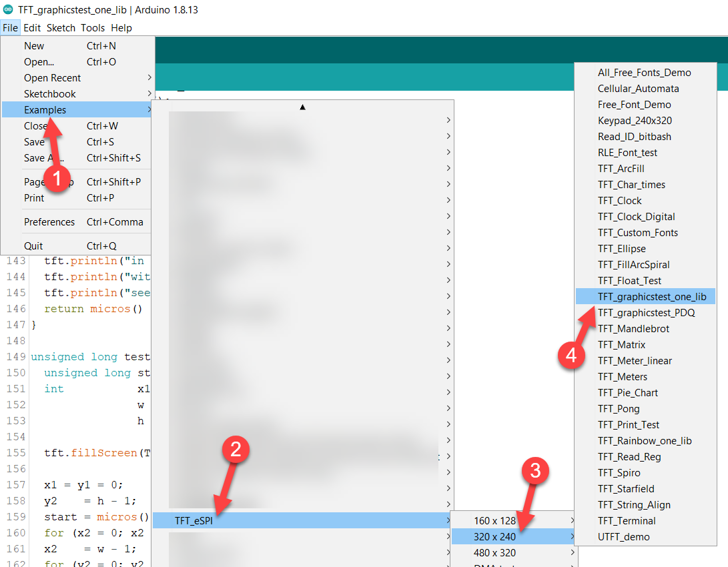Open the TFT_Pong example

coord(645,409)
